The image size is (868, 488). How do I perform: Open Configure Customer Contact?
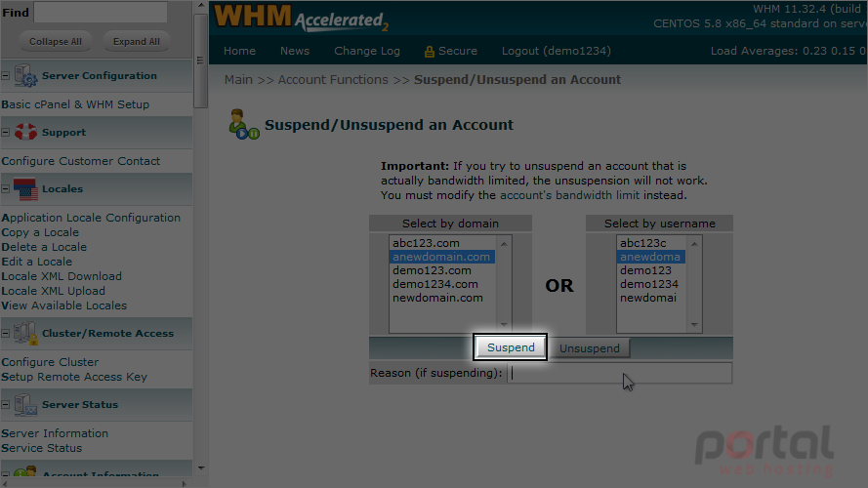pos(81,161)
